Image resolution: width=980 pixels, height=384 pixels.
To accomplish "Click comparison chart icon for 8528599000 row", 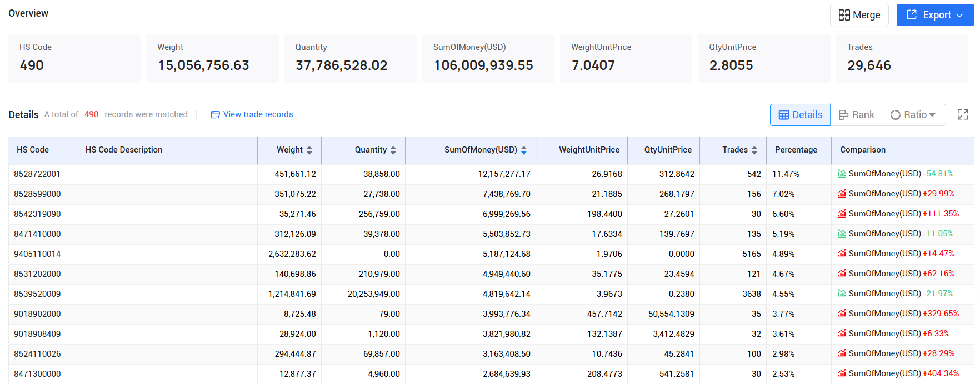I will point(842,194).
